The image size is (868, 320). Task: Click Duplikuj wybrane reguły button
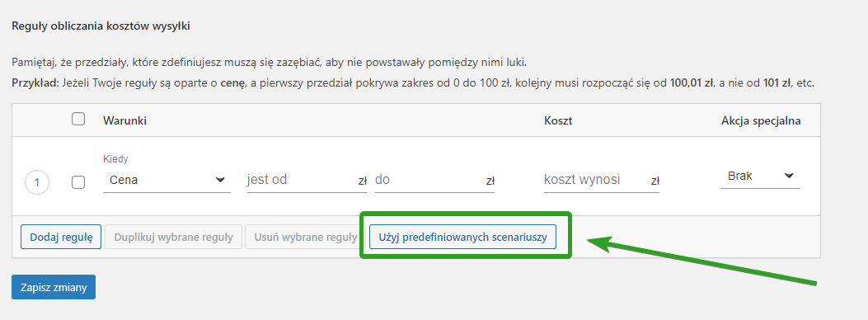[173, 237]
